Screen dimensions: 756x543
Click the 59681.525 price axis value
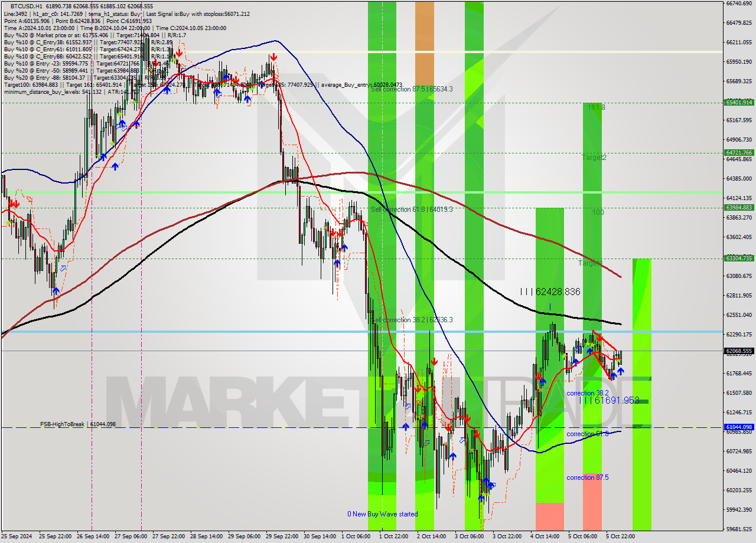(x=739, y=529)
